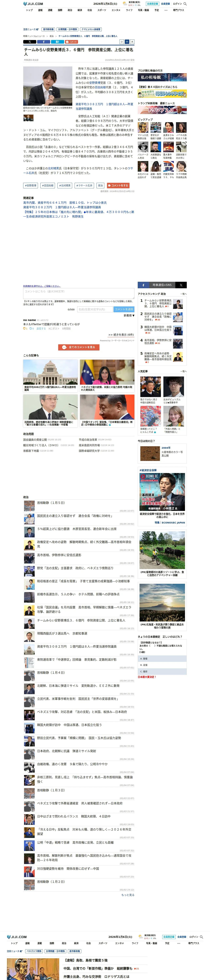Click the Hatena B! bookmark share button
The image size is (210, 980).
click(57, 42)
